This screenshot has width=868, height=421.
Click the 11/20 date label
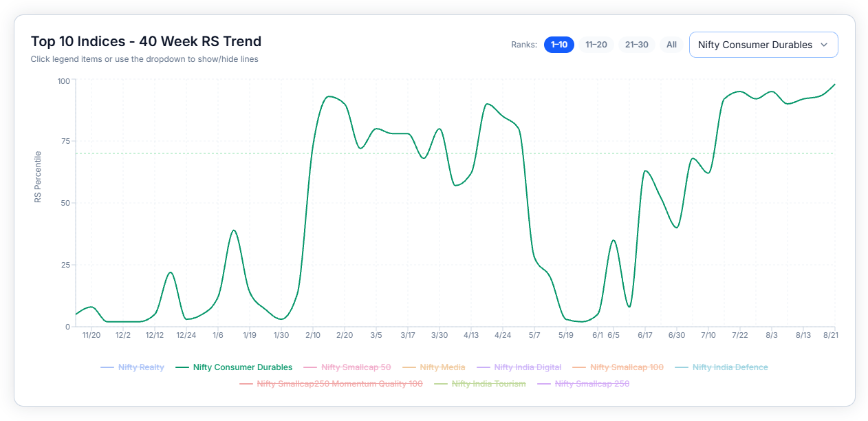(x=91, y=335)
